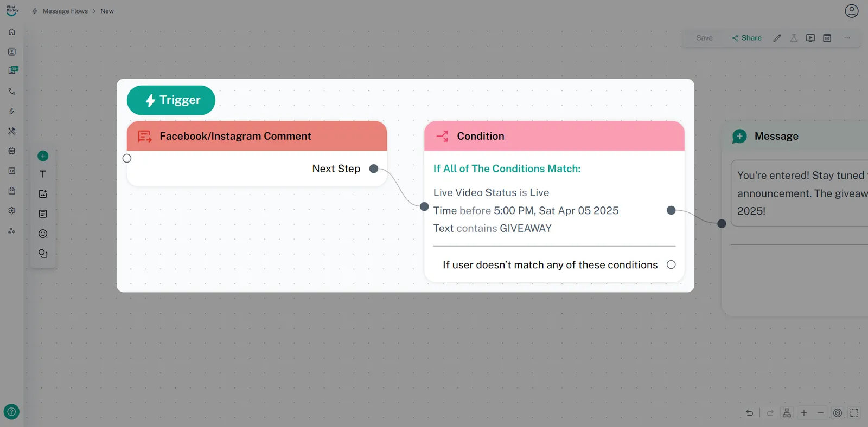Click the auto-layout hierarchy icon

787,413
